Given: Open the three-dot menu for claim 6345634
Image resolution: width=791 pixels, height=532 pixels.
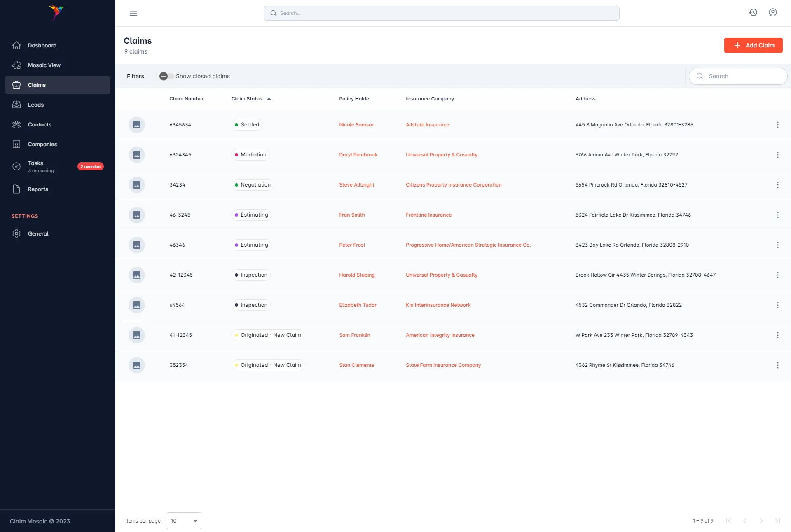Looking at the screenshot, I should 778,125.
